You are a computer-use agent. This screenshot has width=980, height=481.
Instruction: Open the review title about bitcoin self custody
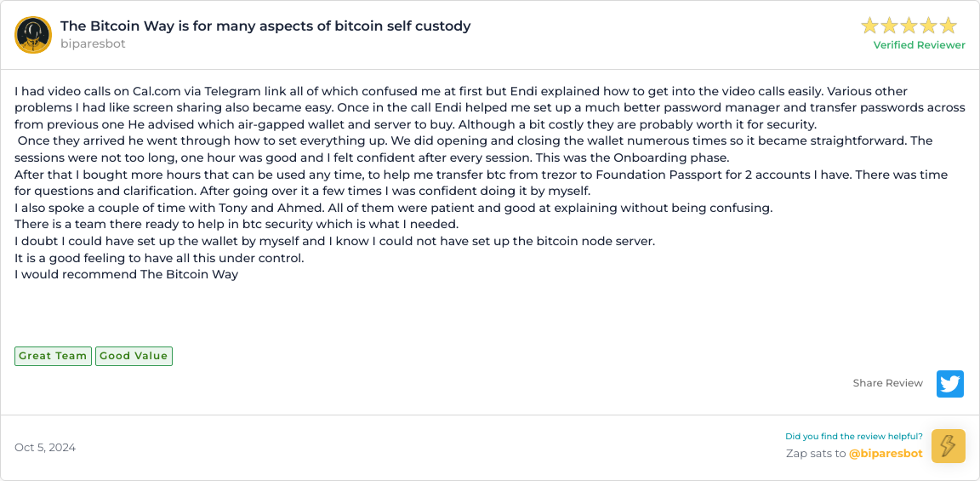coord(265,26)
